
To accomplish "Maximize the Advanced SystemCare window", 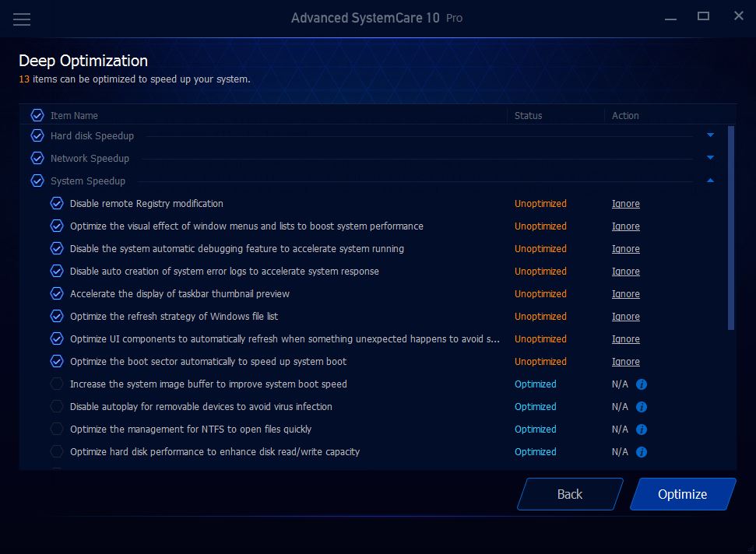I will tap(704, 16).
